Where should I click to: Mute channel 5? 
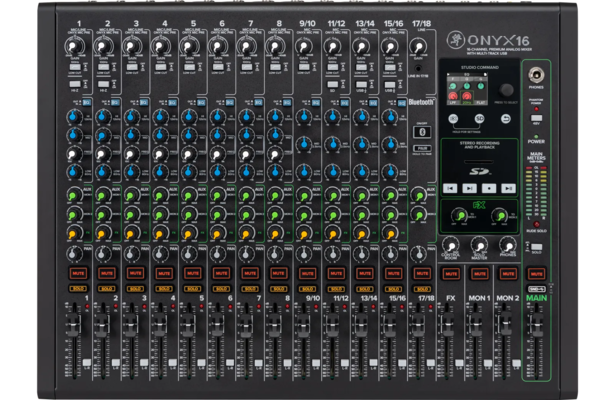193,273
